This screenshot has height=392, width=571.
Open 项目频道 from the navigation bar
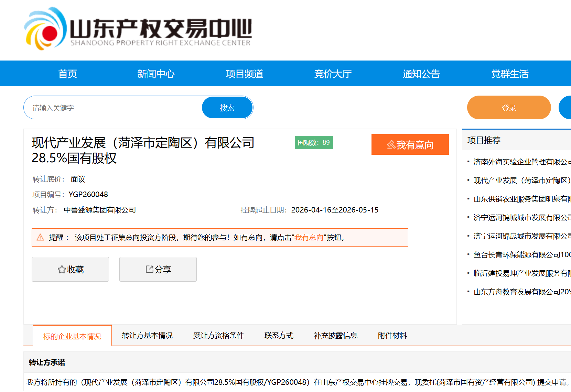click(244, 74)
